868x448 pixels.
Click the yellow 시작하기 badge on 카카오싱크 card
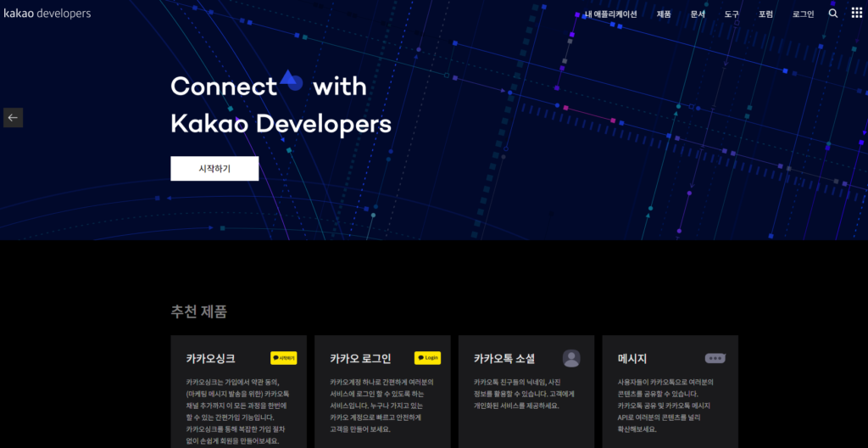(x=284, y=358)
